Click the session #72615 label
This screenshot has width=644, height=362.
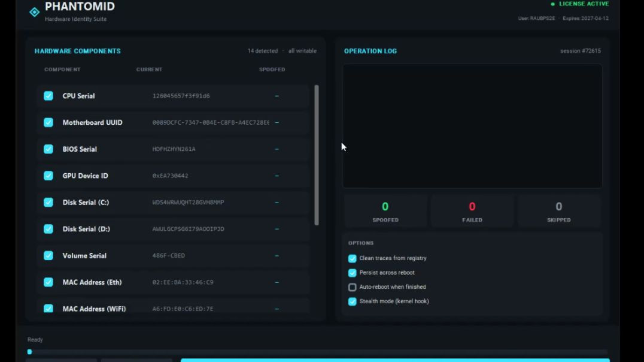point(581,51)
